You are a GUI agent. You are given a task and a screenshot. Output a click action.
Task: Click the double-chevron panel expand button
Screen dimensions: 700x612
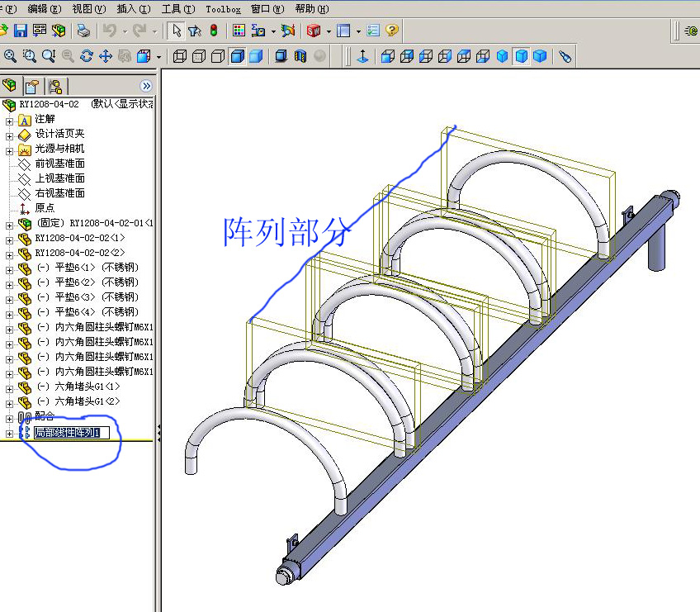pyautogui.click(x=146, y=86)
